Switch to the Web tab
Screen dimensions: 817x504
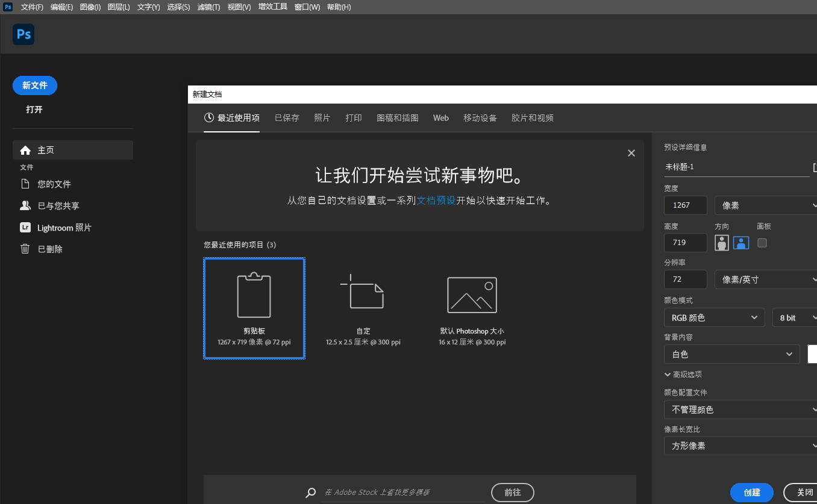pos(441,118)
